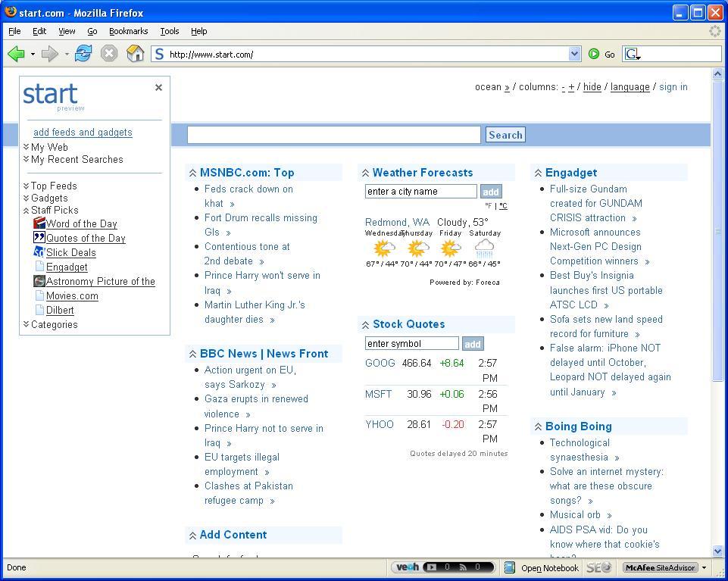Click the Movies.com page icon
The image size is (728, 581).
pos(40,295)
